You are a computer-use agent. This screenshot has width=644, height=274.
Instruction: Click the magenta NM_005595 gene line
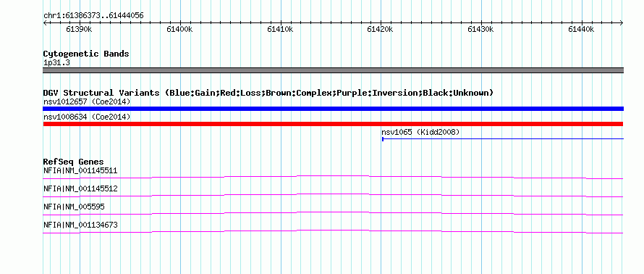pyautogui.click(x=333, y=212)
